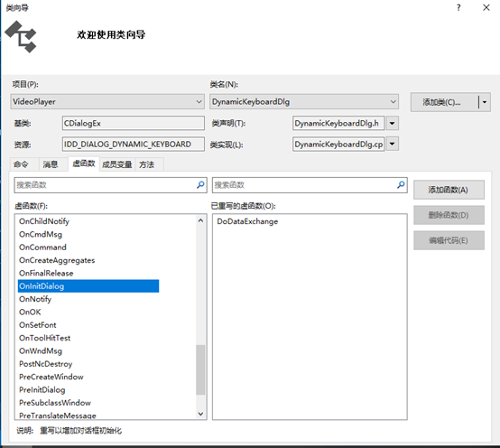Click the 编辑代码(E) button
Viewport: 500px width, 448px height.
click(449, 240)
